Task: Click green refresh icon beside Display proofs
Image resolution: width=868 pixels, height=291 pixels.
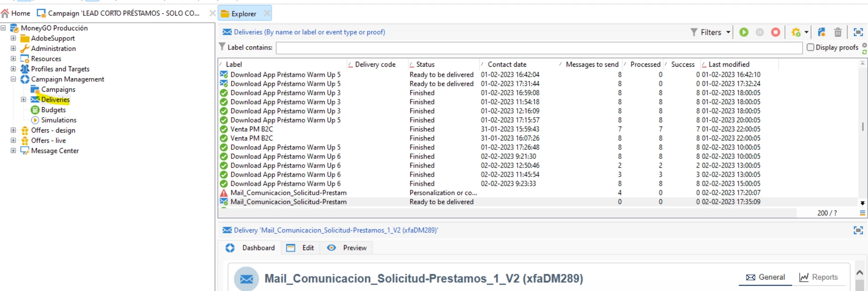Action: tap(864, 52)
